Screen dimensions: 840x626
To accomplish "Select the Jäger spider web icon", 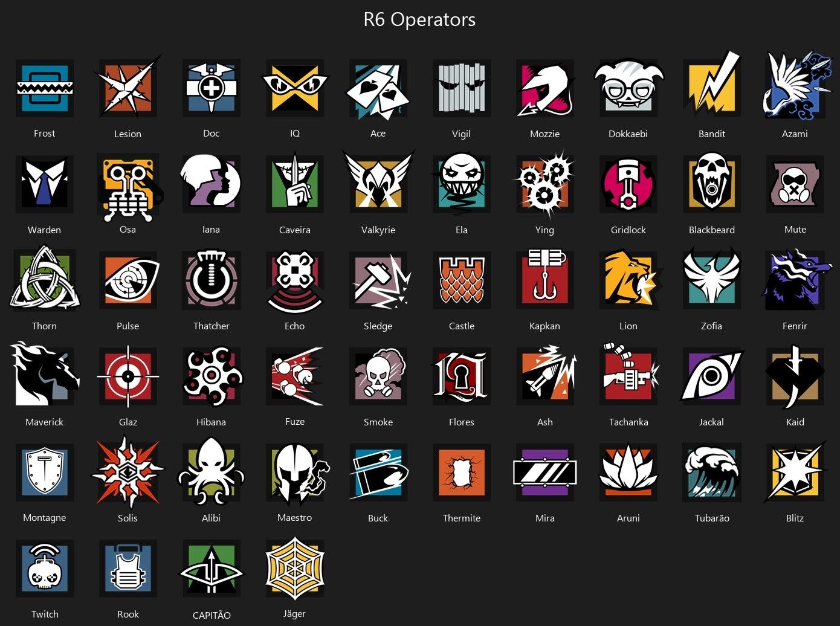I will tap(295, 569).
